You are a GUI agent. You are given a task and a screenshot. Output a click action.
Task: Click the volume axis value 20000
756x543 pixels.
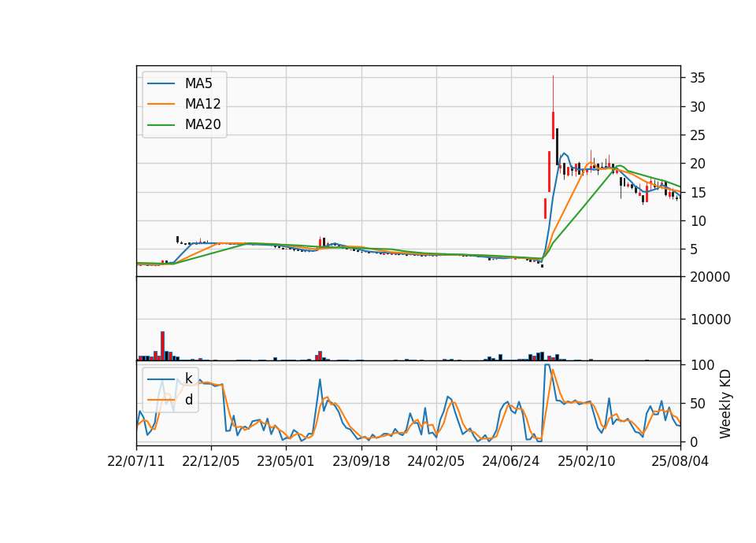point(710,277)
